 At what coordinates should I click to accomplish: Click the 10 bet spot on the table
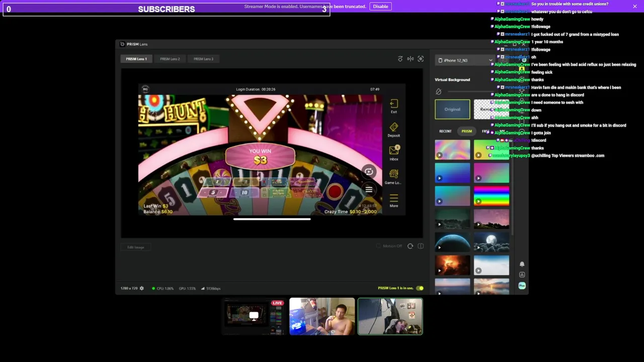coord(245,193)
